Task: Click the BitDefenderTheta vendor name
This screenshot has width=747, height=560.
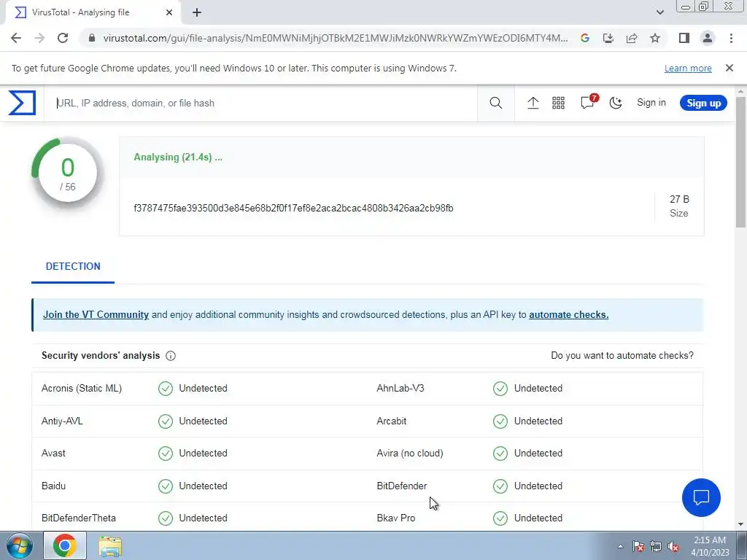Action: pos(79,518)
